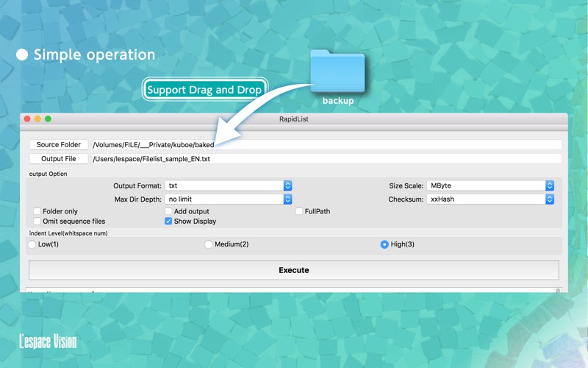Viewport: 588px width, 368px height.
Task: Click the 'output Option' section label
Action: [x=48, y=174]
